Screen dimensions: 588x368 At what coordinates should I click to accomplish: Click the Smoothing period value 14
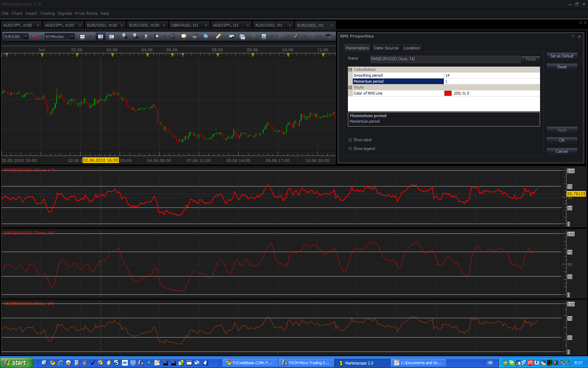pos(492,75)
